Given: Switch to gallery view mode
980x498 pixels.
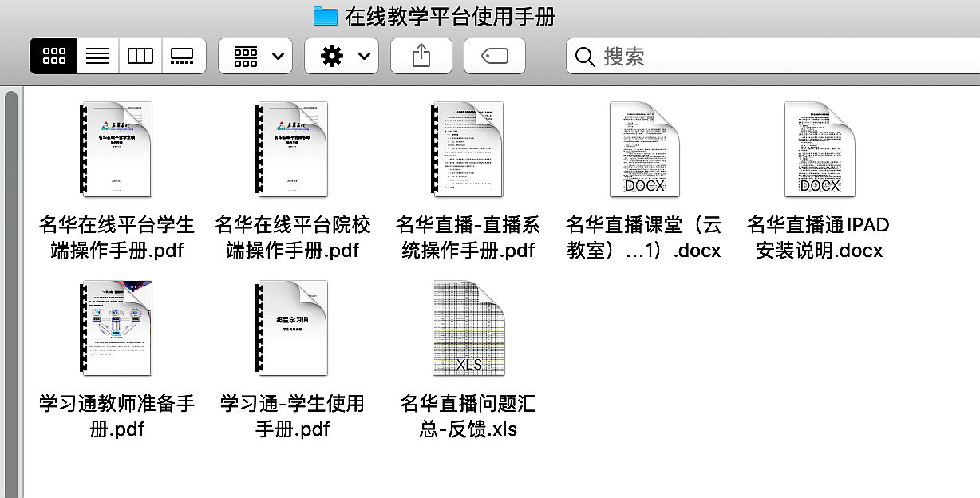Looking at the screenshot, I should tap(184, 57).
